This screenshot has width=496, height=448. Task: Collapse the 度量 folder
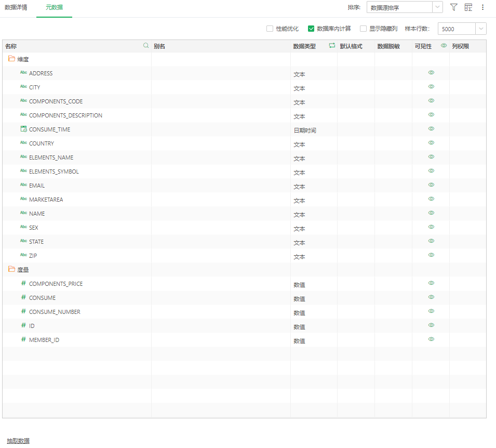pos(11,269)
